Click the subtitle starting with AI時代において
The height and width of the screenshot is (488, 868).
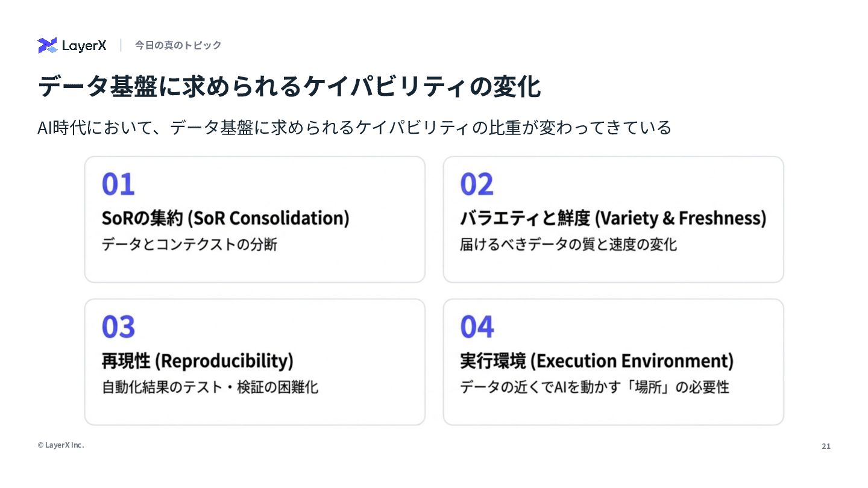tap(354, 128)
